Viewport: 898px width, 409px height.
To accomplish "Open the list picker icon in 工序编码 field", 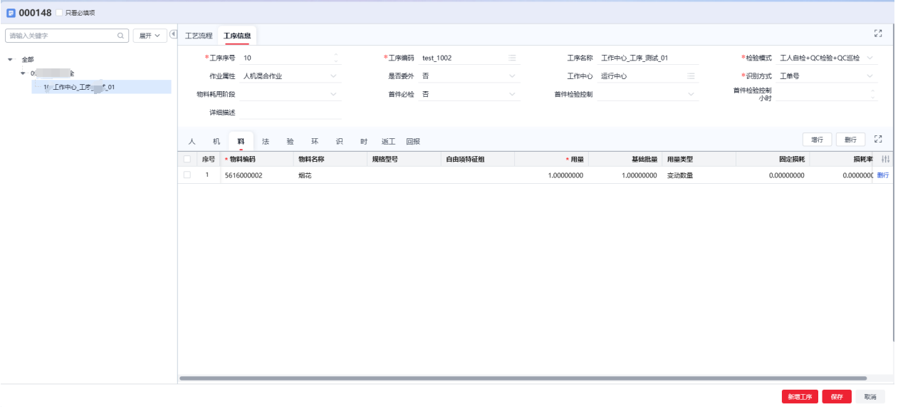I will point(512,58).
